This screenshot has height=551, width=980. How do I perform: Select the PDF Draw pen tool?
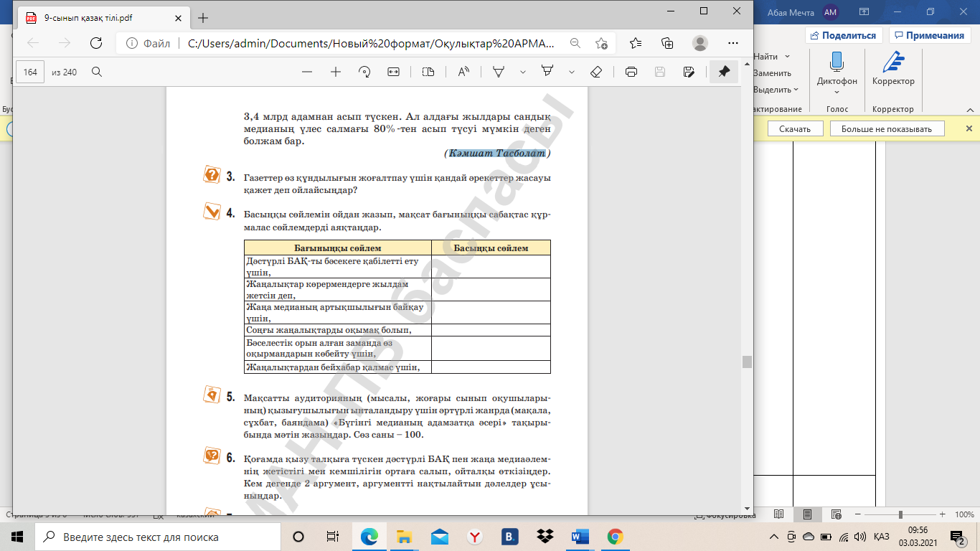pyautogui.click(x=499, y=72)
